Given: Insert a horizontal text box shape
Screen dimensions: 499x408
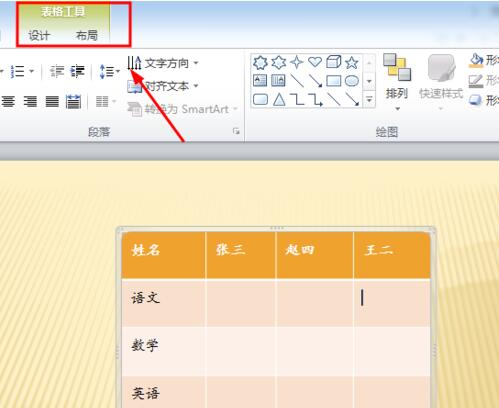Looking at the screenshot, I should point(260,80).
